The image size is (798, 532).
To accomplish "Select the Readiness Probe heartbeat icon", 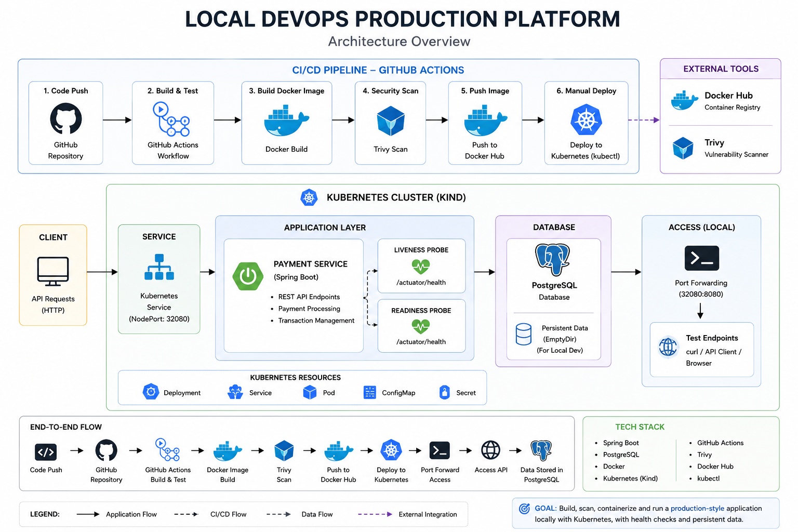I will 421,327.
